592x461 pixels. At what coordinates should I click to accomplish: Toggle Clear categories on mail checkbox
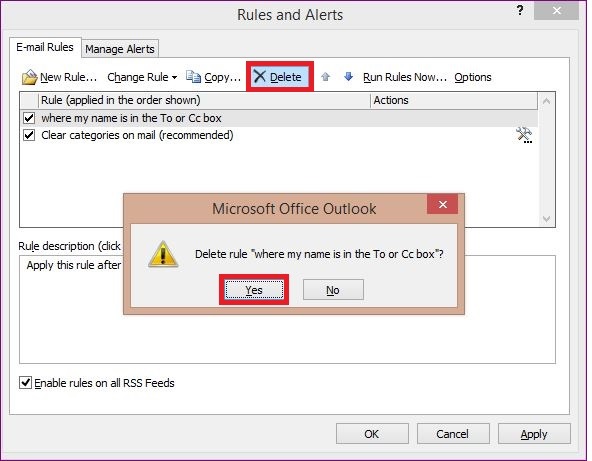pos(29,135)
